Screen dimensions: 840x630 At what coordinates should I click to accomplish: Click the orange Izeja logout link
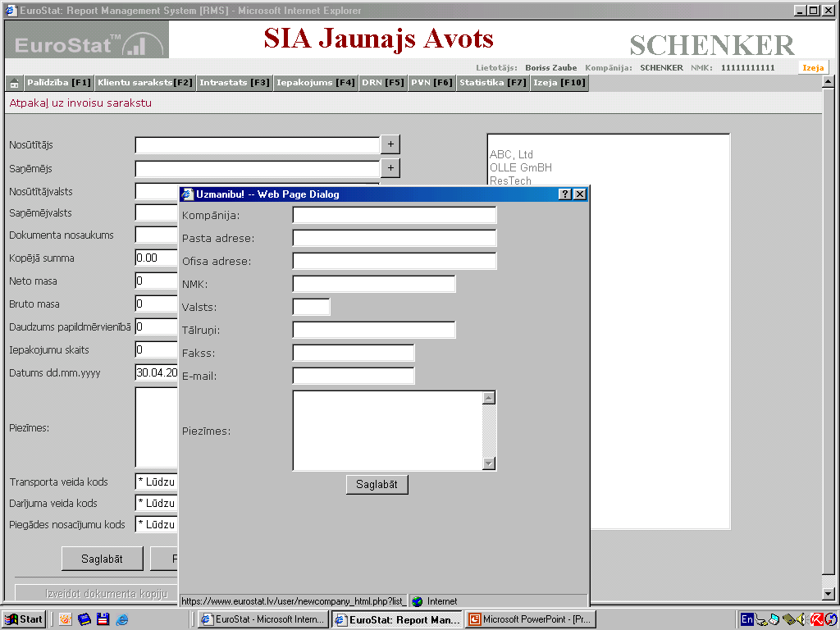coord(813,67)
